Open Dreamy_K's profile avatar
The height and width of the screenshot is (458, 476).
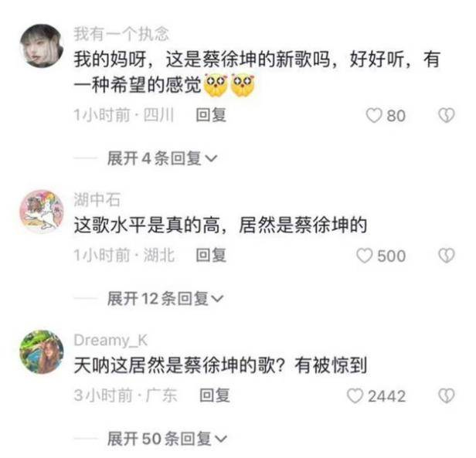(42, 352)
